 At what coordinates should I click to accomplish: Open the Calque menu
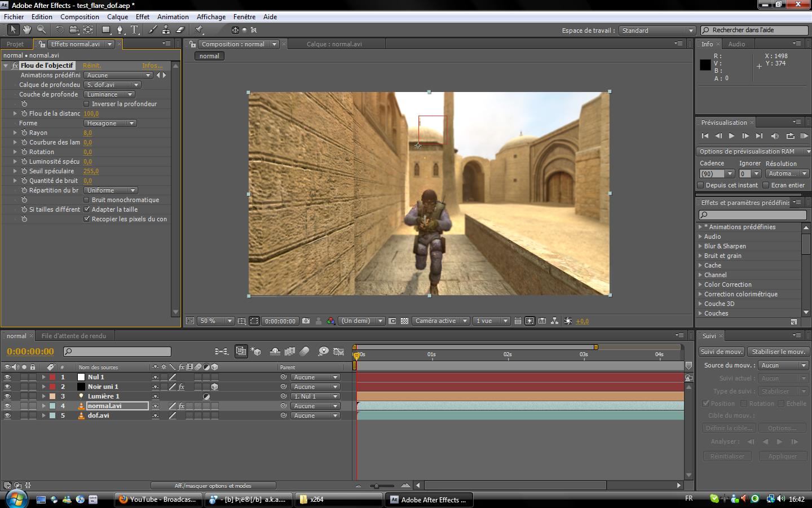(118, 17)
